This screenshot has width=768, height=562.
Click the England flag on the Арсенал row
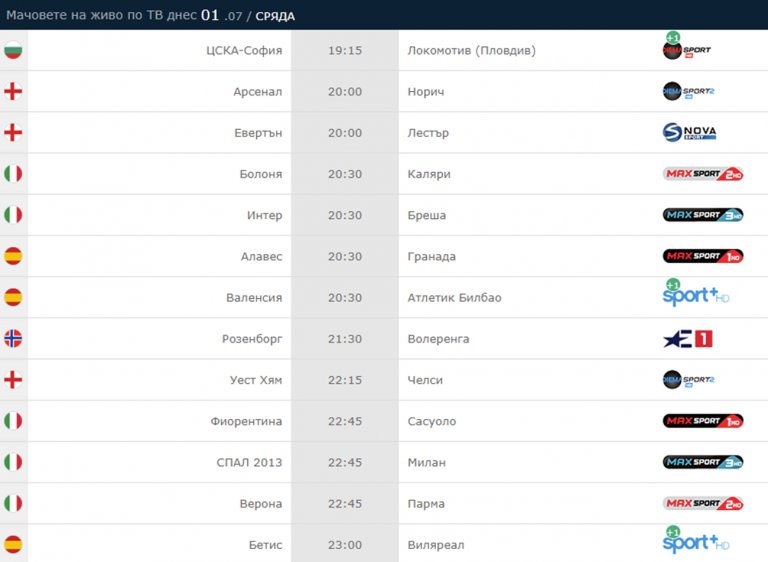click(x=13, y=92)
